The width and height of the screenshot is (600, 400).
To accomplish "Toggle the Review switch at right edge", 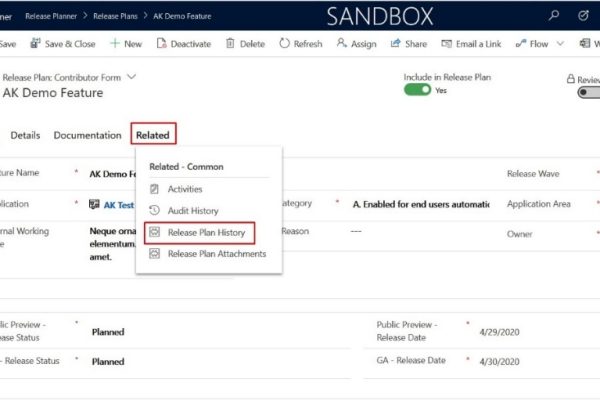I will pyautogui.click(x=588, y=92).
